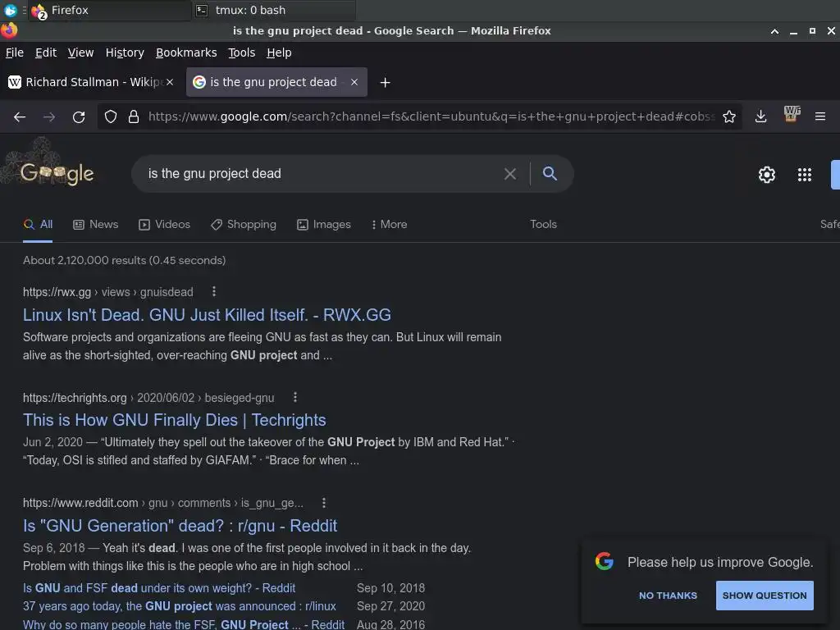Open Google quick settings gear
Viewport: 840px width, 630px height.
pos(767,175)
